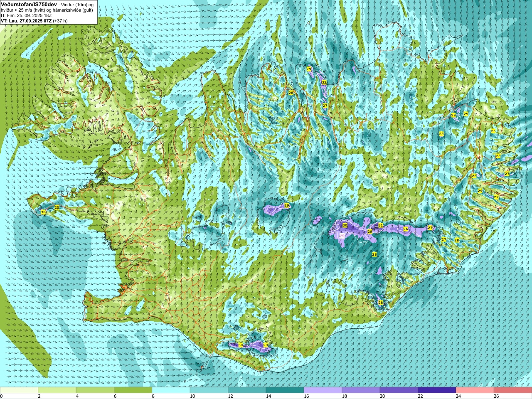Select the 16–18 m/s light lavender legend swatch
Viewport: 532px width, 399px height.
tap(323, 390)
